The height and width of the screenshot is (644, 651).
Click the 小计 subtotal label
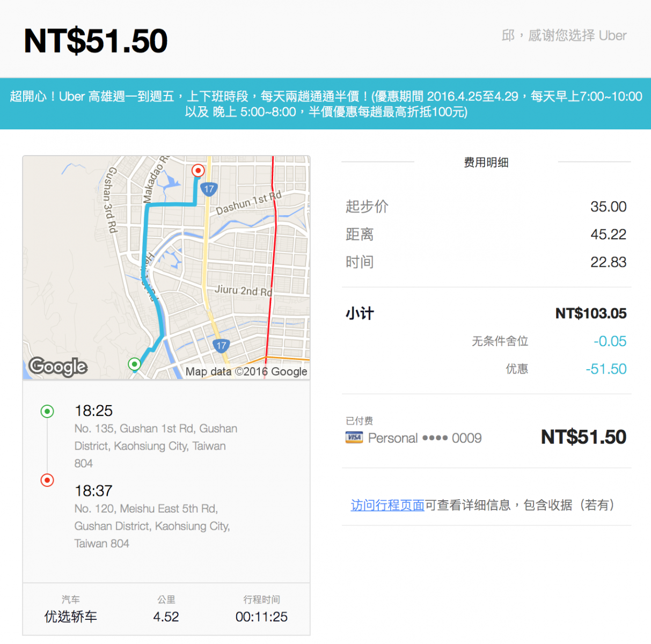360,313
